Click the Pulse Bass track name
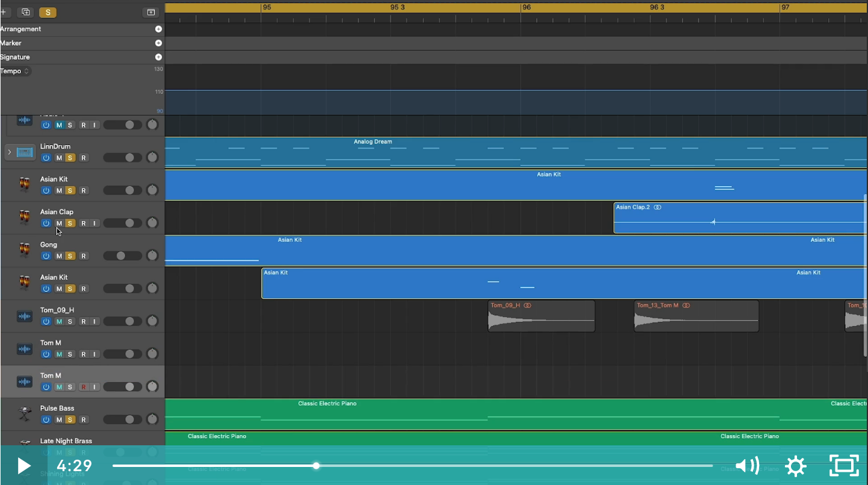 tap(57, 408)
